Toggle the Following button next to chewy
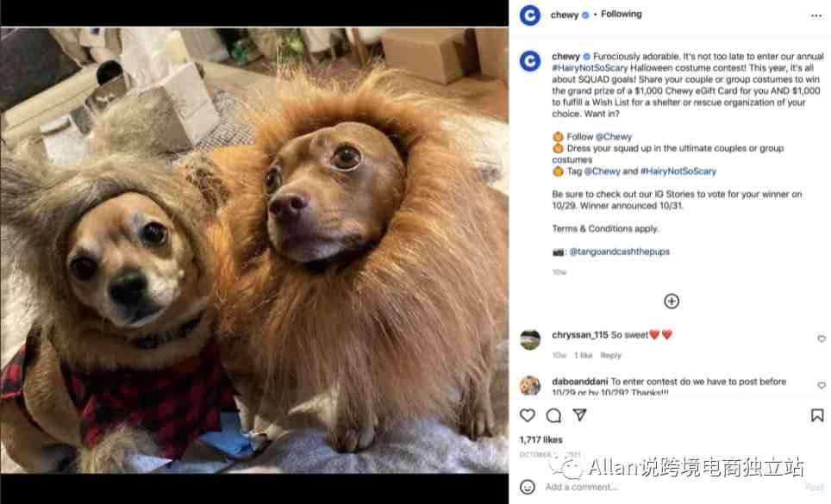 (622, 15)
